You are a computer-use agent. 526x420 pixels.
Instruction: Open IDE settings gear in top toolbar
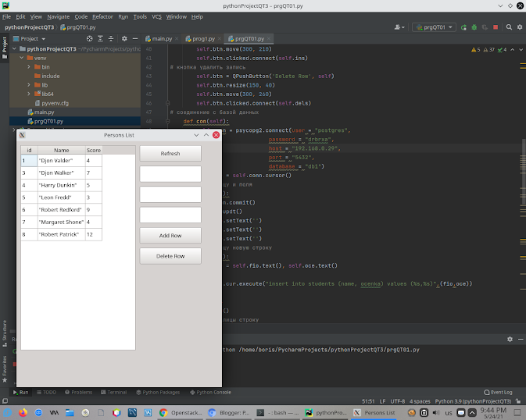pyautogui.click(x=520, y=27)
